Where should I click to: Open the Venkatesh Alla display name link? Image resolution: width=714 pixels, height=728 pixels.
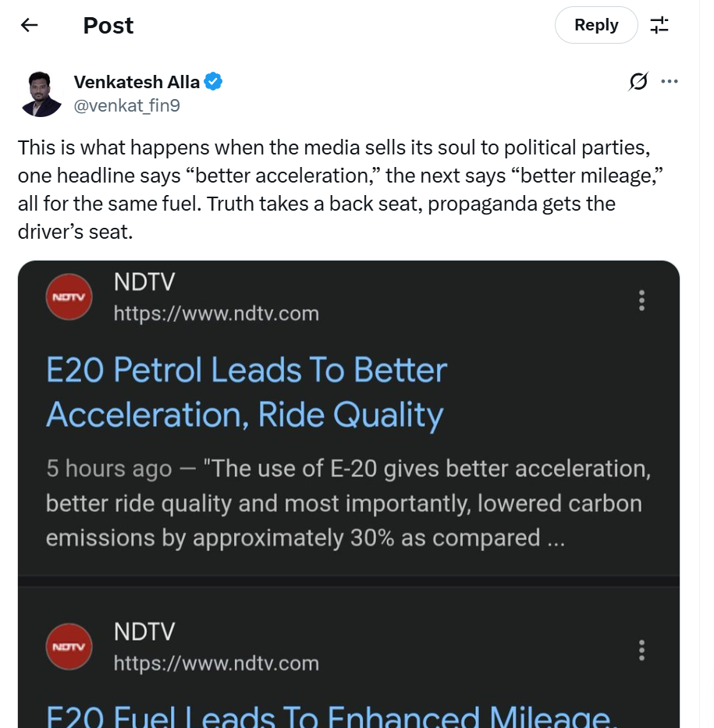[137, 81]
